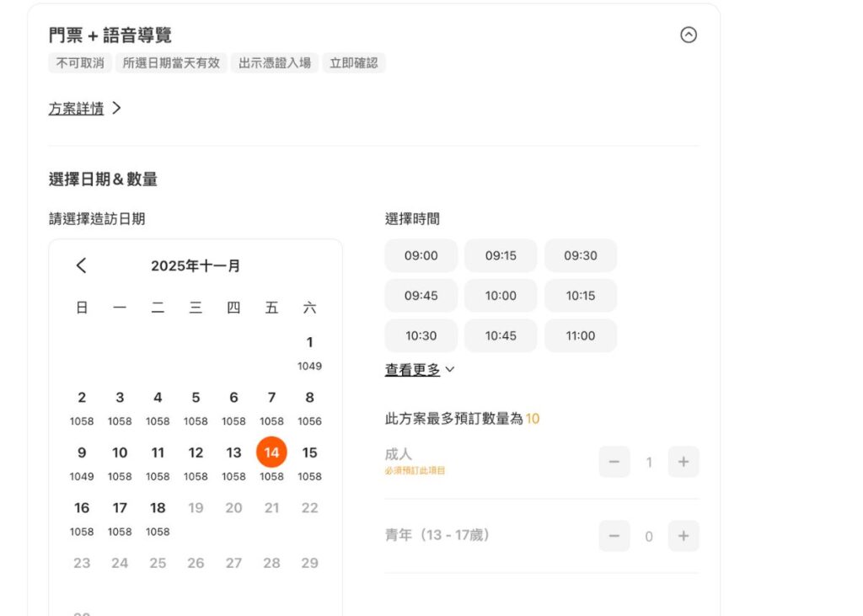Screen dimensions: 863x616
Task: Click the 出示憑證入場 tag
Action: click(x=274, y=63)
